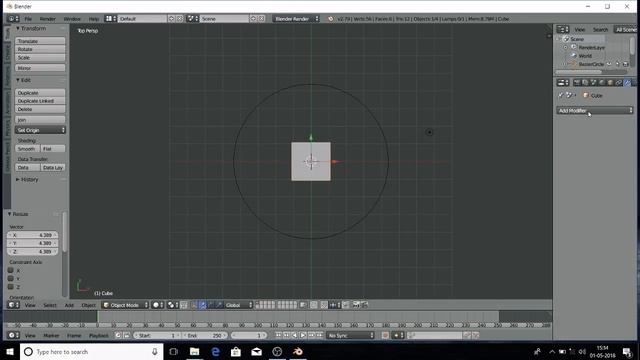Collapse the Resize operator panel
The image size is (640, 360).
(9, 214)
